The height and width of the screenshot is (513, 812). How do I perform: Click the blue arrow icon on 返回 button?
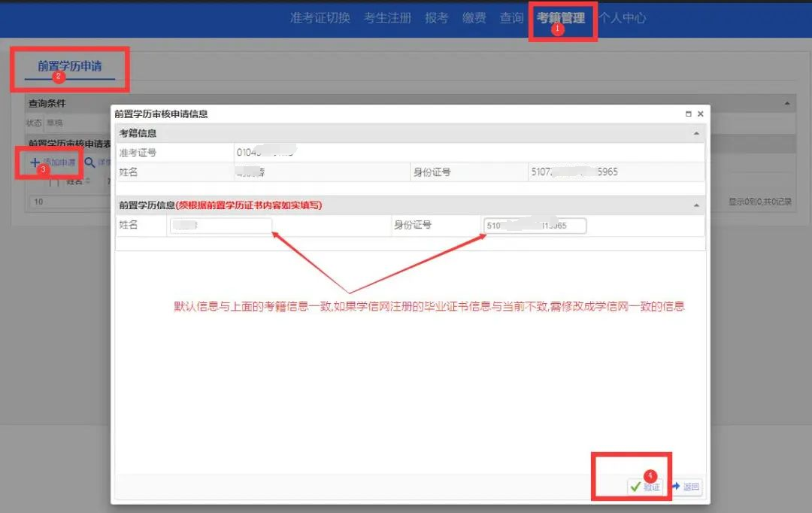(677, 486)
